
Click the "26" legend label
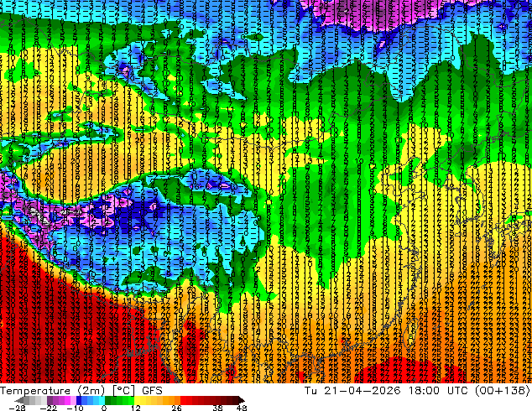pyautogui.click(x=176, y=408)
